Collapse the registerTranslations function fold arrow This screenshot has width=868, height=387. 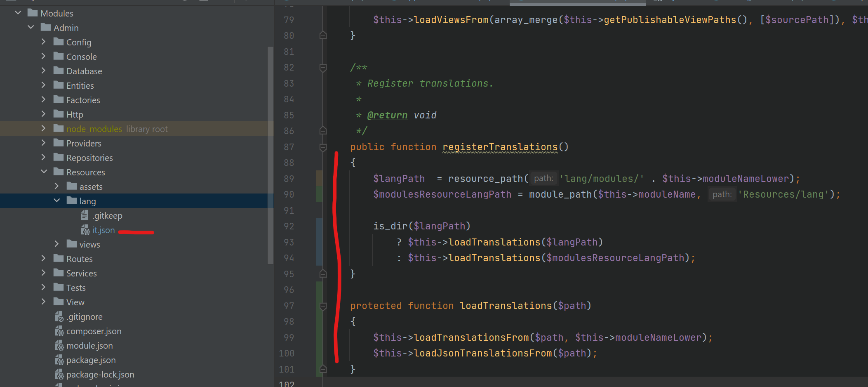(x=323, y=147)
